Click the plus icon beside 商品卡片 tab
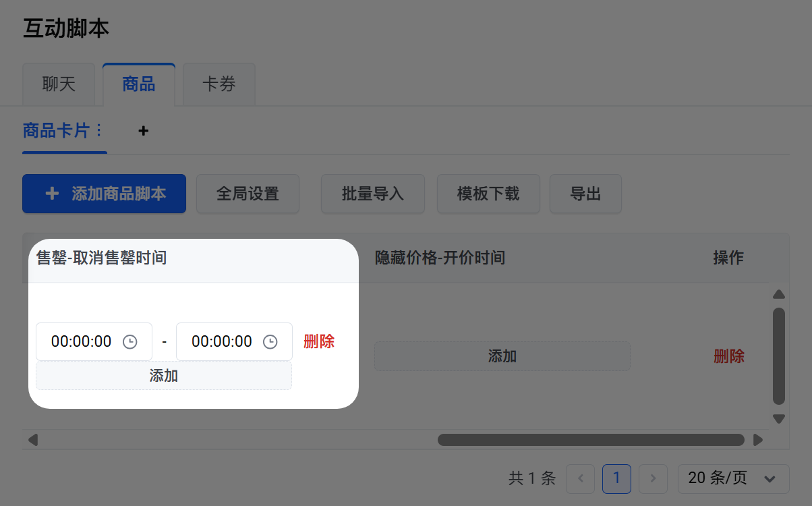This screenshot has height=506, width=812. pos(143,131)
